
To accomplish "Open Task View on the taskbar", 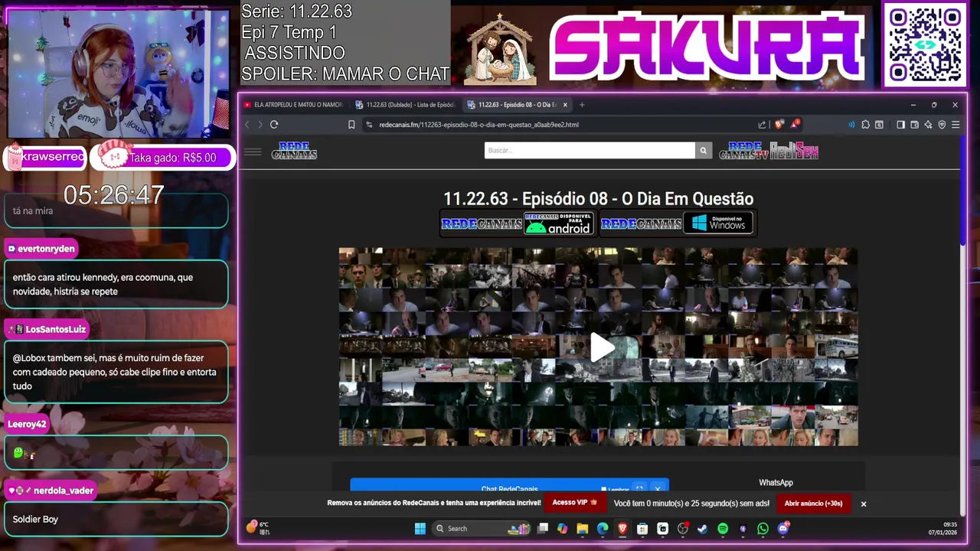I will tap(543, 528).
